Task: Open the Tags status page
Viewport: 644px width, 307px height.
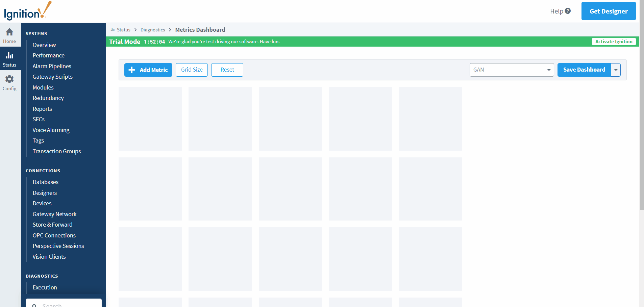Action: [x=38, y=140]
